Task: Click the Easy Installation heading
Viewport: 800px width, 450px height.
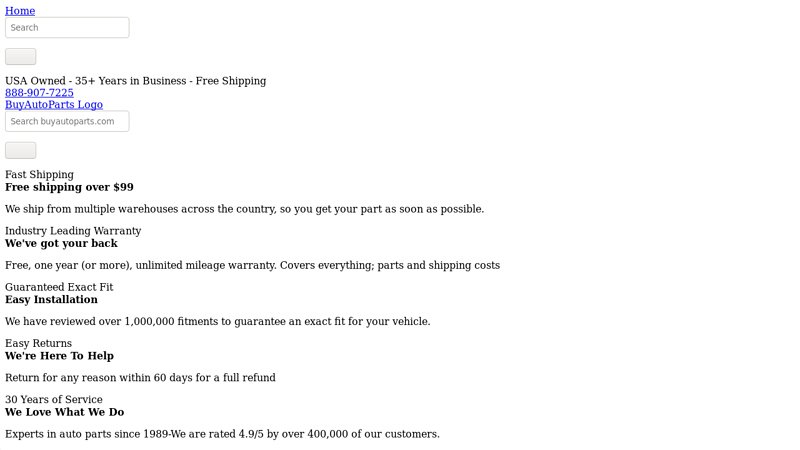Action: (x=51, y=299)
